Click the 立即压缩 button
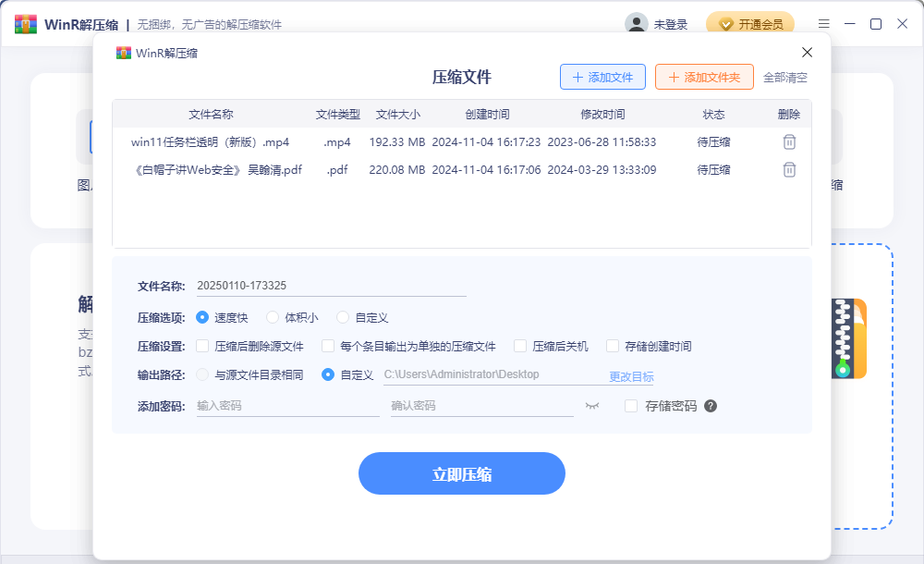The width and height of the screenshot is (924, 564). coord(461,473)
